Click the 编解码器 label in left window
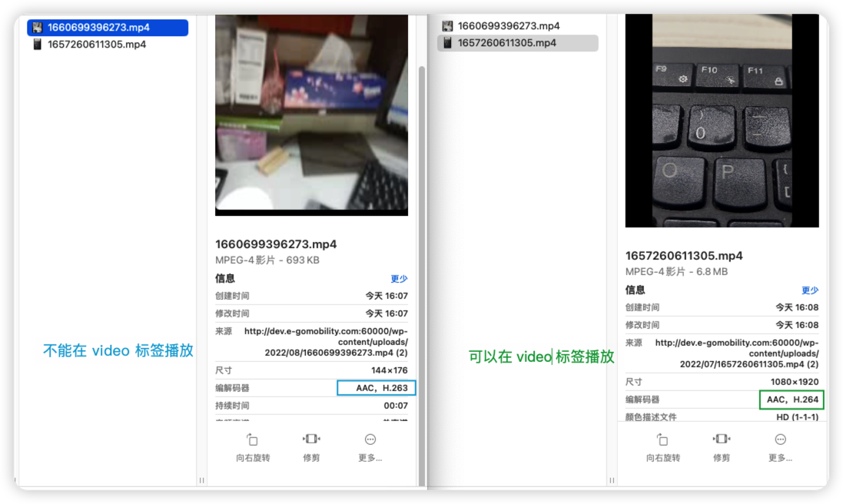This screenshot has width=843, height=504. (x=232, y=388)
